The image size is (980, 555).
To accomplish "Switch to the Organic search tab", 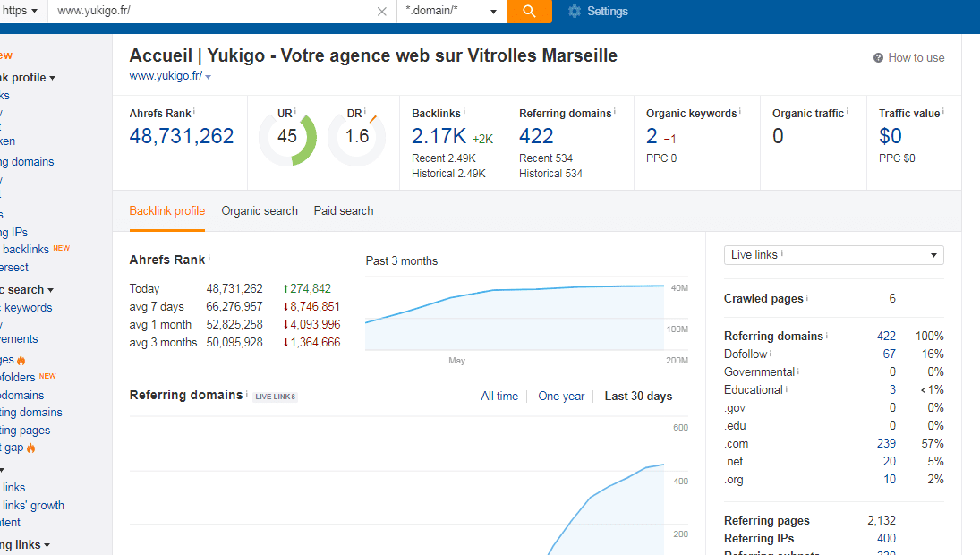I will (x=260, y=210).
